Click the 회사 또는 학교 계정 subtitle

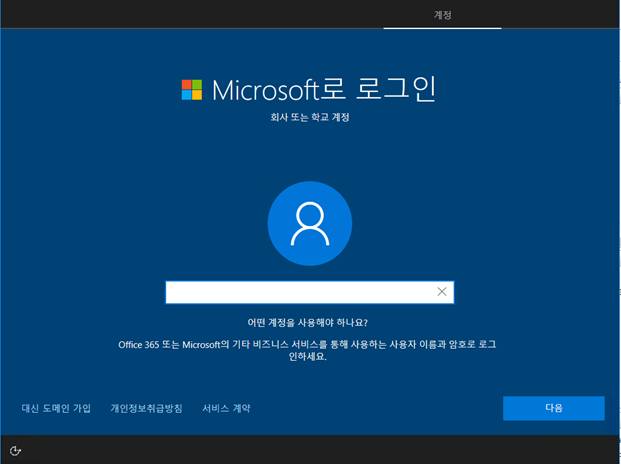click(310, 117)
